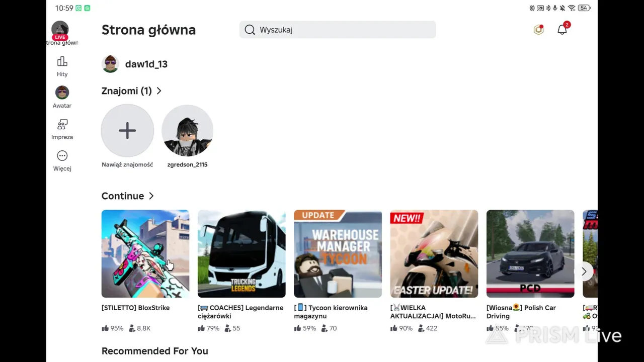Screen dimensions: 644x362
Task: Open the Hity charts icon
Action: (62, 62)
